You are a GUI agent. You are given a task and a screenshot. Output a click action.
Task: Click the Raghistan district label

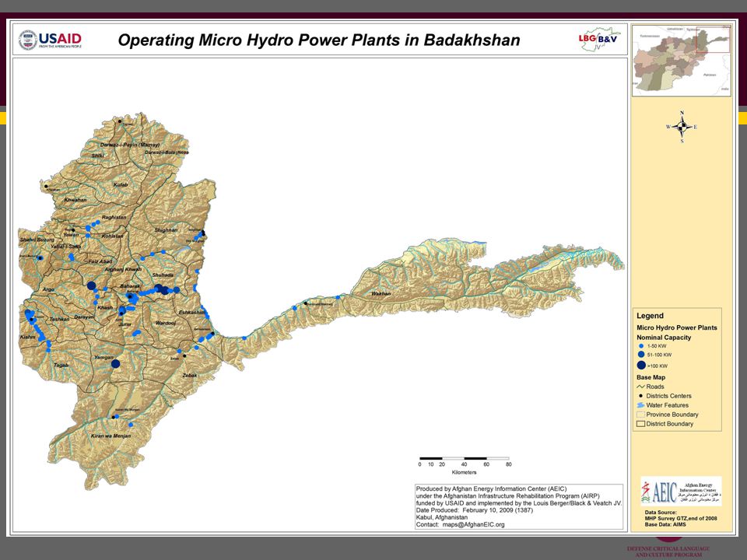[x=114, y=217]
